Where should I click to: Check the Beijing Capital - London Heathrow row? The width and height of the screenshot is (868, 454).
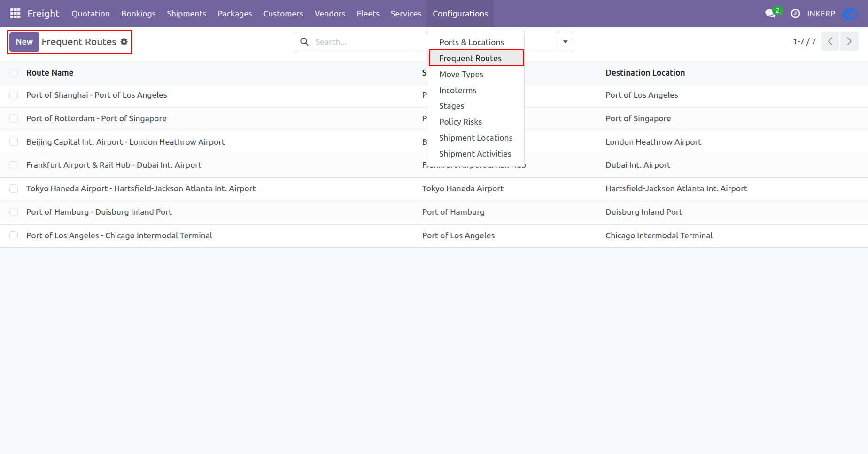(x=14, y=142)
